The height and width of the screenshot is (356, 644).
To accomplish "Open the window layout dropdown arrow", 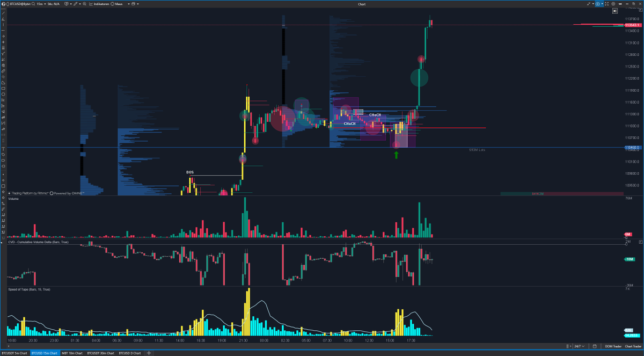I will 138,4.
